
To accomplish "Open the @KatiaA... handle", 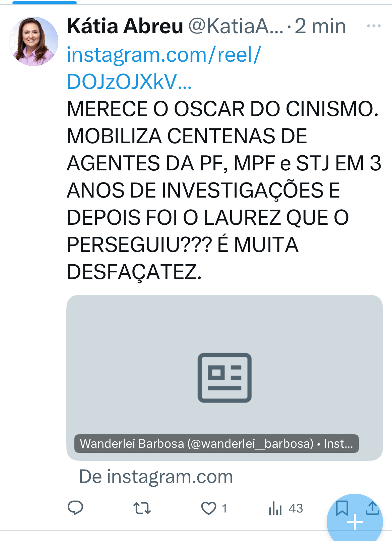I will (x=236, y=26).
